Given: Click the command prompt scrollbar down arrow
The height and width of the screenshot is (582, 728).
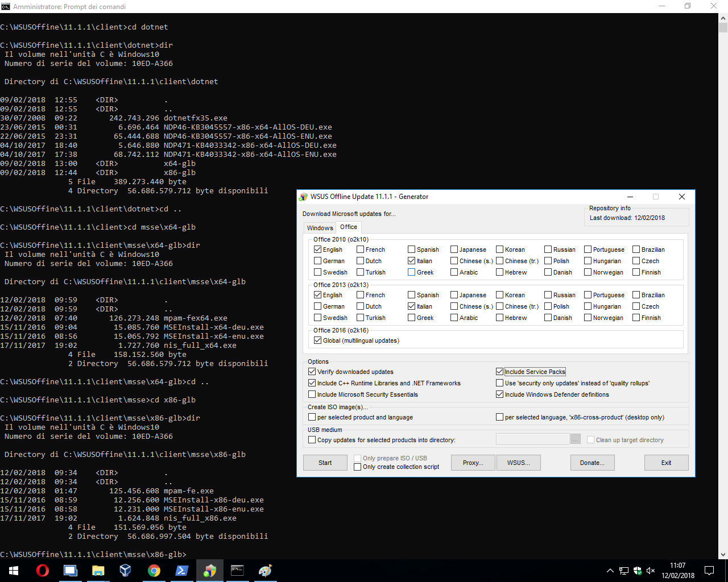Looking at the screenshot, I should [x=723, y=554].
